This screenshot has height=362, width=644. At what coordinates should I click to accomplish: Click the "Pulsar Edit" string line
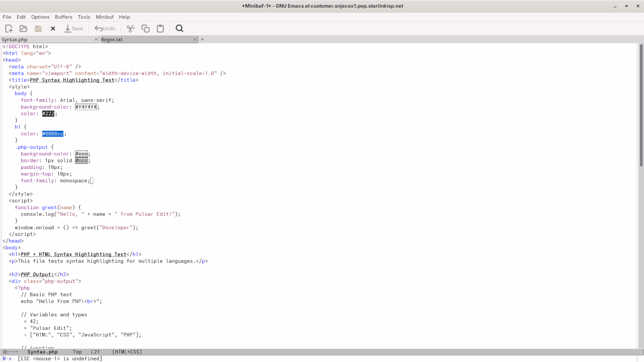(x=48, y=328)
